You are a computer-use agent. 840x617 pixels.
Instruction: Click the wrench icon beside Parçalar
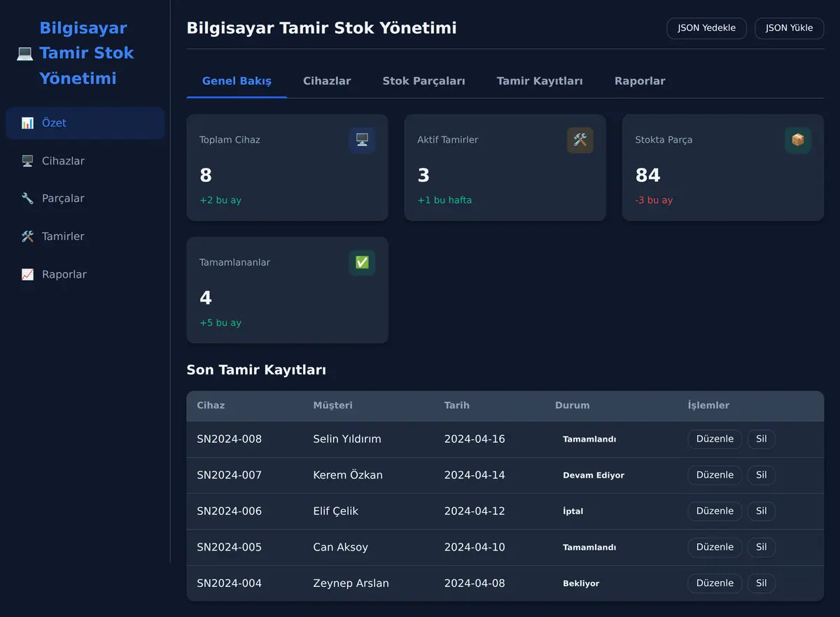(x=27, y=199)
